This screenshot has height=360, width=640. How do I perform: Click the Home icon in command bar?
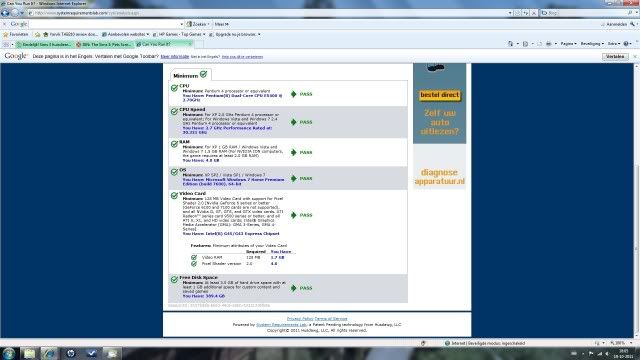(x=510, y=44)
